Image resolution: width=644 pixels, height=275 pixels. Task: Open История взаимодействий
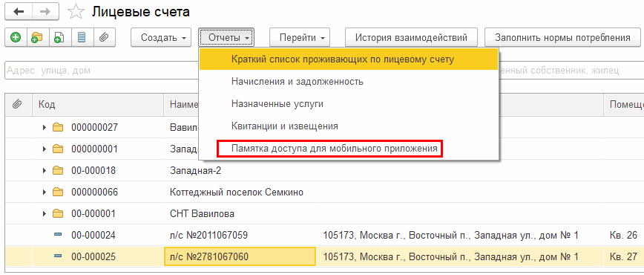[x=411, y=38]
